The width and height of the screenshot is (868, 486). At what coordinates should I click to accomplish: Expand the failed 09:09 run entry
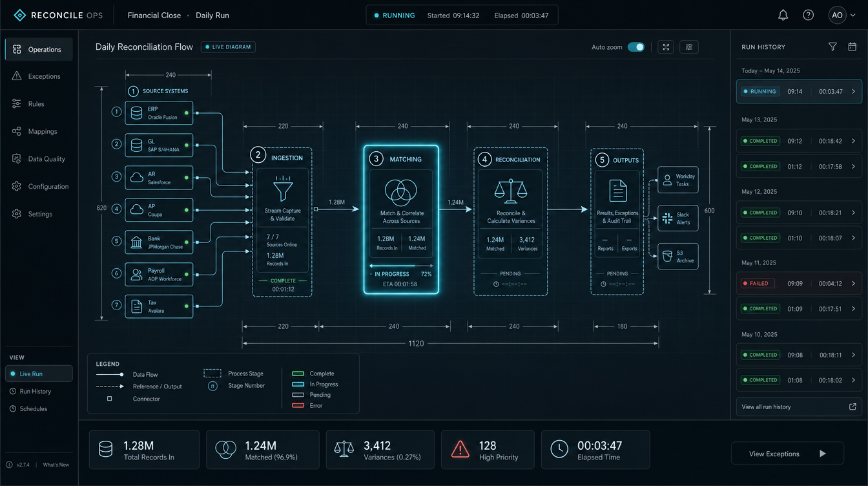coord(799,283)
